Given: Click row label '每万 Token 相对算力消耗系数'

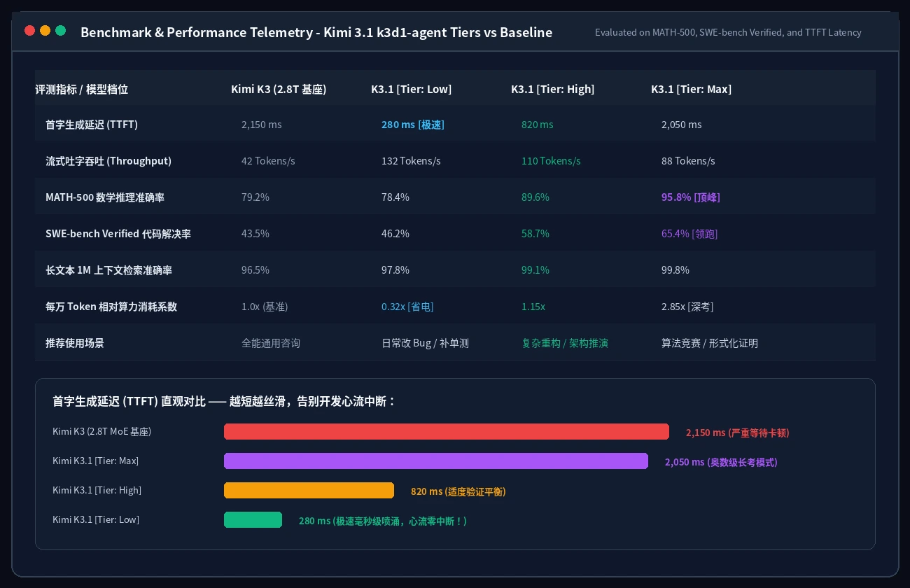Looking at the screenshot, I should coord(111,307).
